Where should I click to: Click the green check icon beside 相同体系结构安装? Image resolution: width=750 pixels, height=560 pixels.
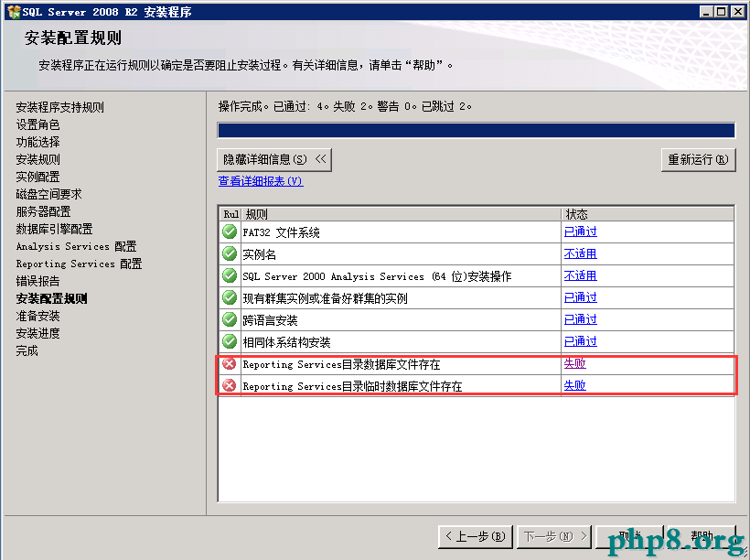[230, 341]
